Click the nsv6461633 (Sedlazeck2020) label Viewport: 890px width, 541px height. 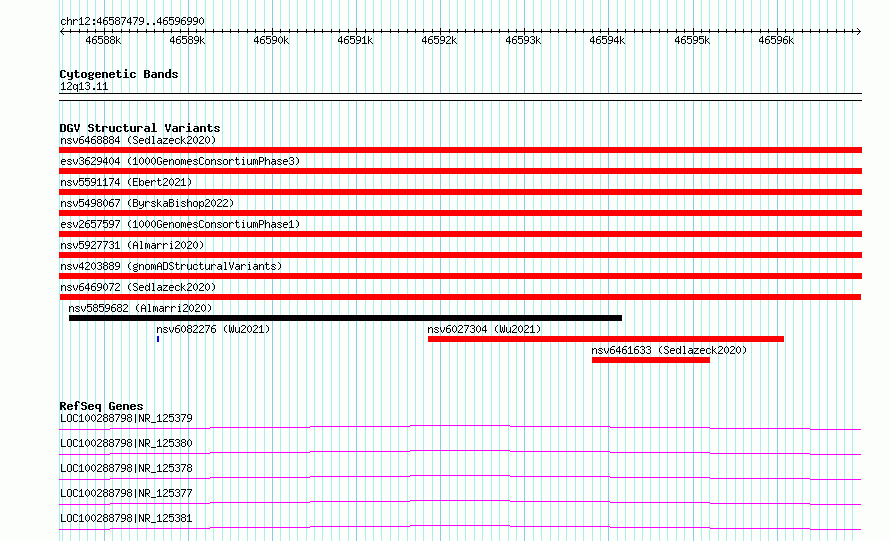pyautogui.click(x=669, y=350)
